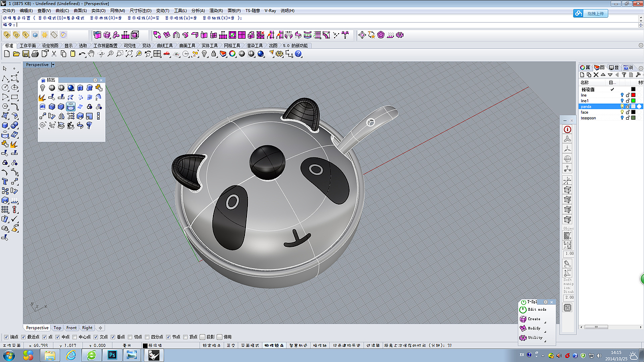This screenshot has width=644, height=362.
Task: Select the Cut scissors icon
Action: click(54, 54)
